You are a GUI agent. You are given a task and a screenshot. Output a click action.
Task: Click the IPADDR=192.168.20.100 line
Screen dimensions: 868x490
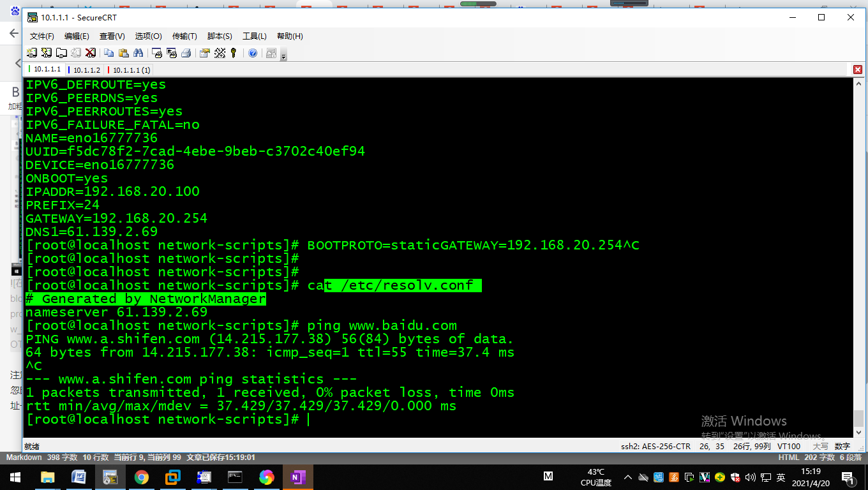point(112,191)
